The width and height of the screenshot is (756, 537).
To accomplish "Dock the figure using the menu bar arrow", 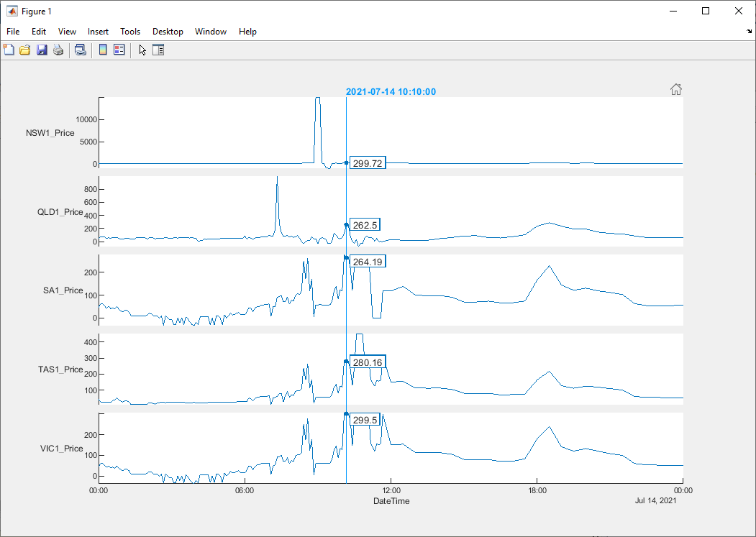I will (750, 32).
